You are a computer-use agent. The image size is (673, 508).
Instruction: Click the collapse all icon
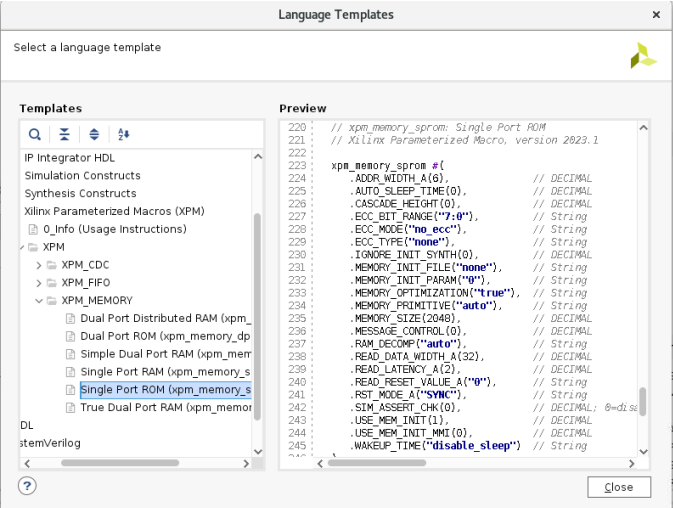[64, 134]
